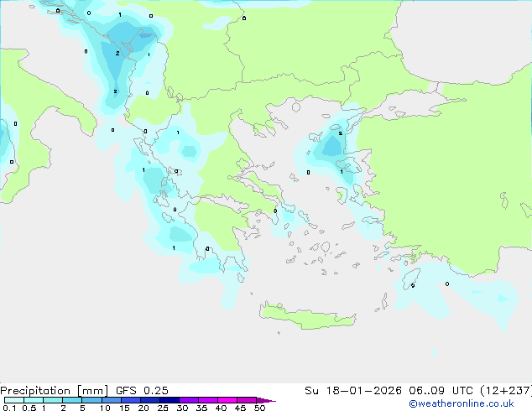This screenshot has height=411, width=532.
Task: Click the 'Precipitation [mm]' title text
Action: tap(55, 391)
